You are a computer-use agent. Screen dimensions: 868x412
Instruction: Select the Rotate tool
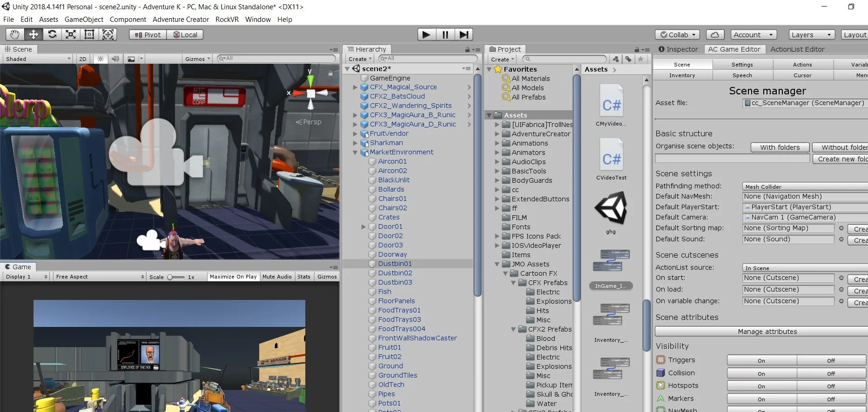(x=52, y=34)
